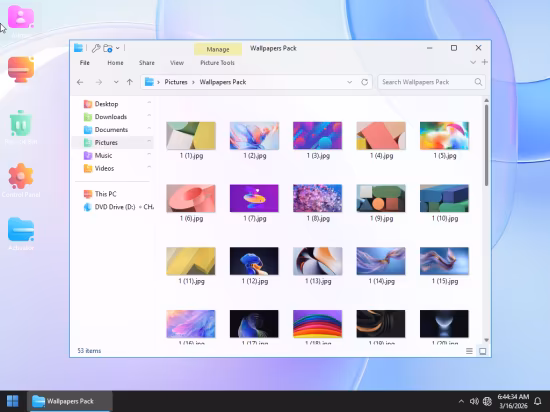550x412 pixels.
Task: Click the Properties icon in quick access toolbar
Action: pos(96,48)
